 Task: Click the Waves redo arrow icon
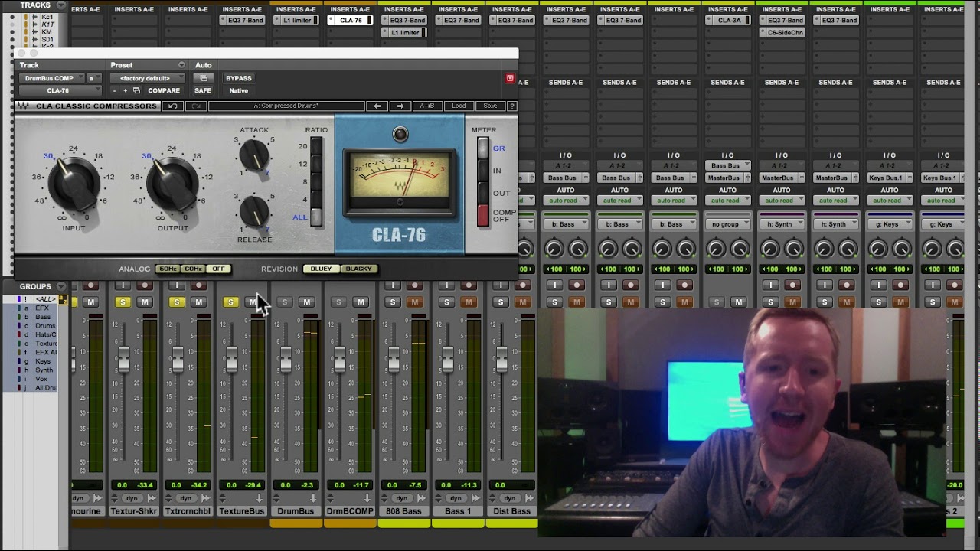(x=196, y=106)
